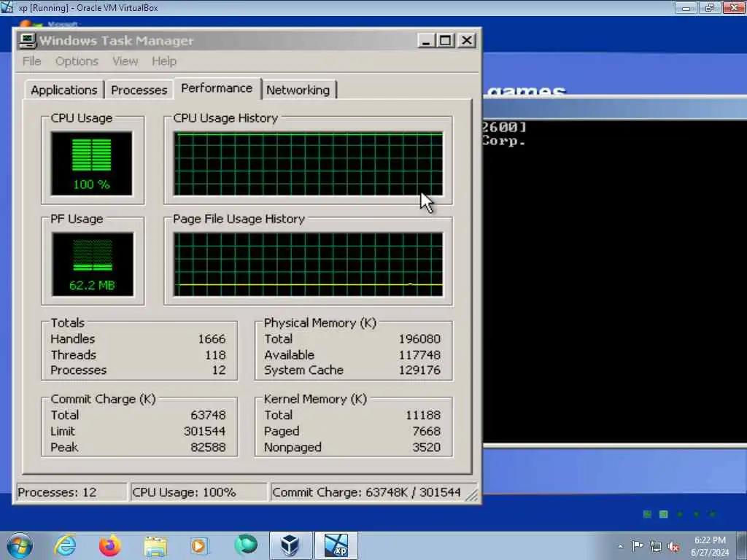The width and height of the screenshot is (747, 560).
Task: Close the VirtualBox xp window
Action: [734, 7]
